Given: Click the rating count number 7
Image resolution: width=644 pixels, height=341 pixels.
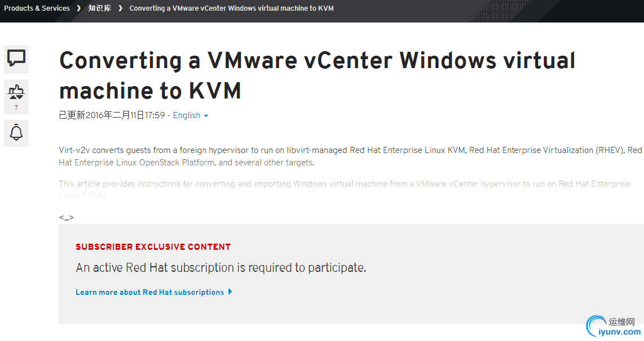Looking at the screenshot, I should click(16, 107).
